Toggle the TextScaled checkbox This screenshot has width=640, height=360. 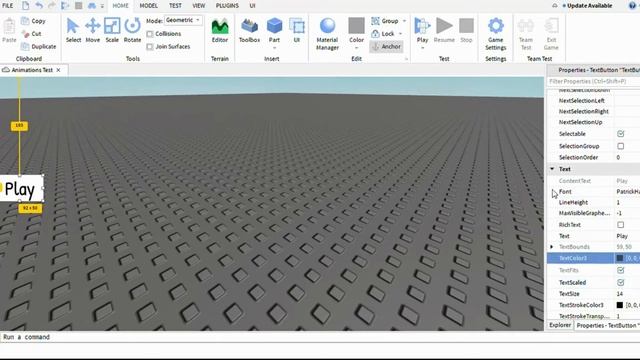(620, 282)
